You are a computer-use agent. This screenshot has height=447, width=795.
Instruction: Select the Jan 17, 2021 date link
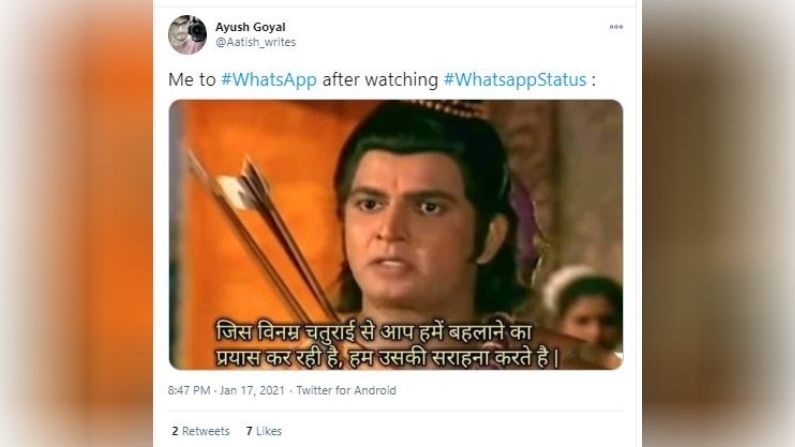pyautogui.click(x=252, y=390)
